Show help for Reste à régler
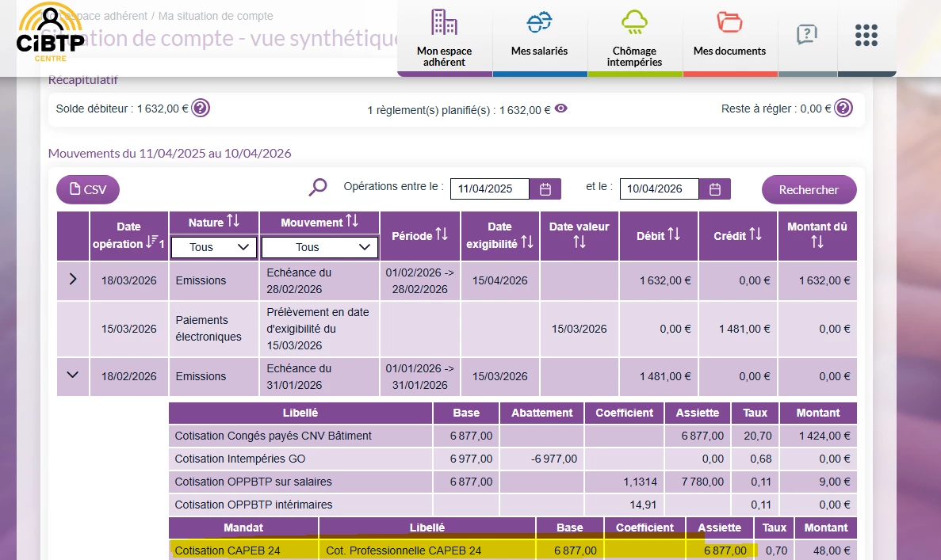Viewport: 941px width, 560px height. point(843,109)
